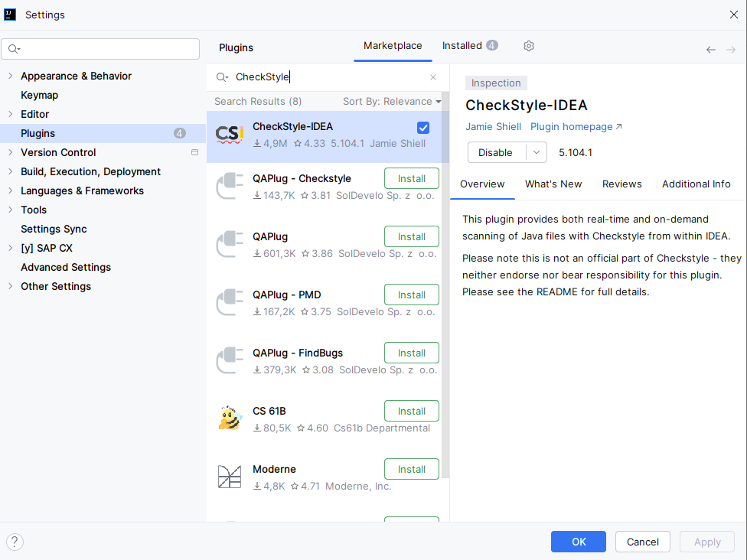Image resolution: width=747 pixels, height=560 pixels.
Task: Install the QAPlug - Checkstyle plugin
Action: tap(411, 177)
